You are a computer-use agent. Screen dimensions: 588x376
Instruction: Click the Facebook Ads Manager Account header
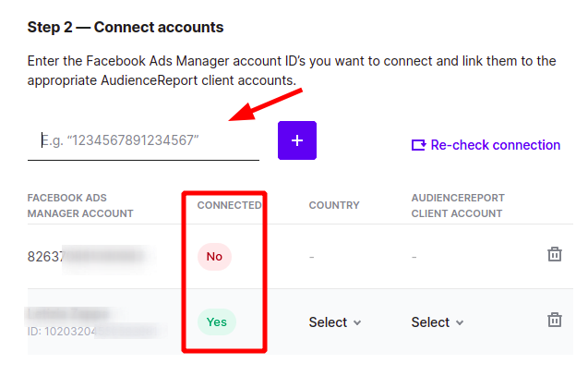(x=80, y=206)
